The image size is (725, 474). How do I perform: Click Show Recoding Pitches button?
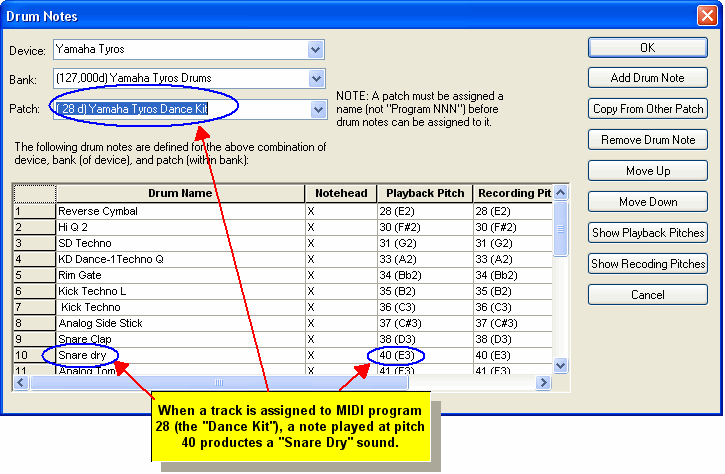[647, 264]
